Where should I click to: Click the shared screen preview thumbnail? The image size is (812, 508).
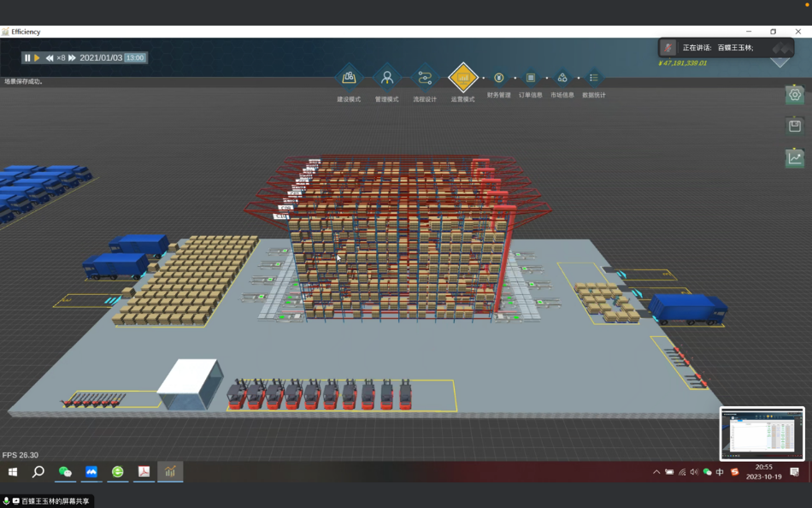(762, 434)
